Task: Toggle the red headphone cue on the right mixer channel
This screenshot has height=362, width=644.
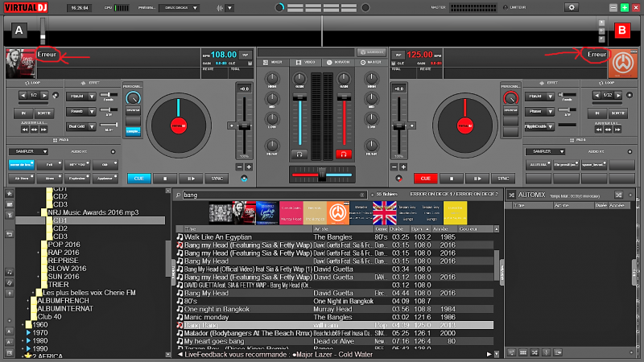Action: [x=344, y=154]
